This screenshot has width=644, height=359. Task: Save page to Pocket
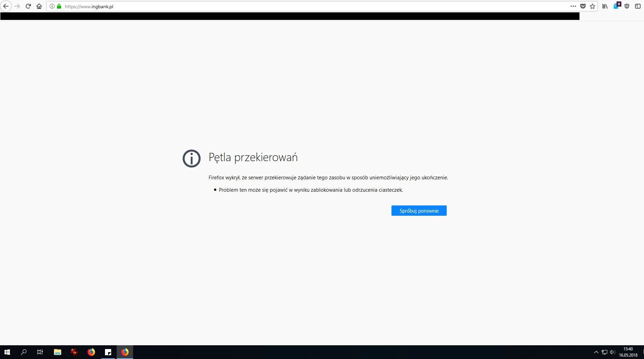pyautogui.click(x=583, y=6)
